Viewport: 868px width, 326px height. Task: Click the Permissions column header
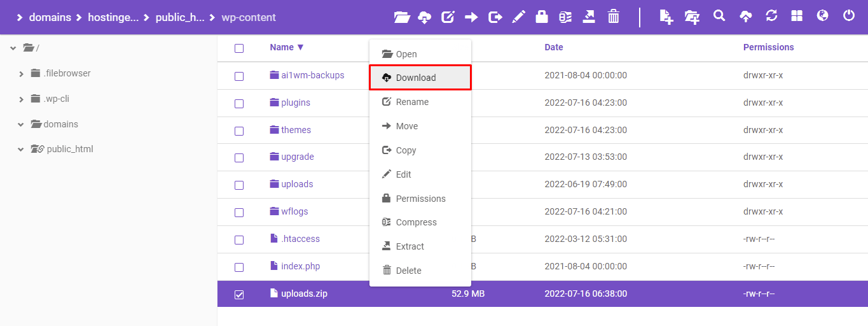click(769, 47)
